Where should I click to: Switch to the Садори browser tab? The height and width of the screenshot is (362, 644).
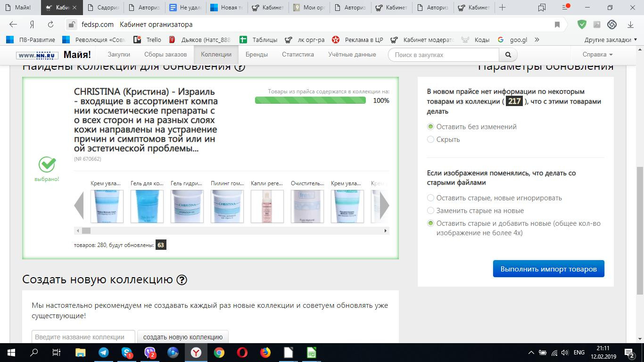pos(104,8)
